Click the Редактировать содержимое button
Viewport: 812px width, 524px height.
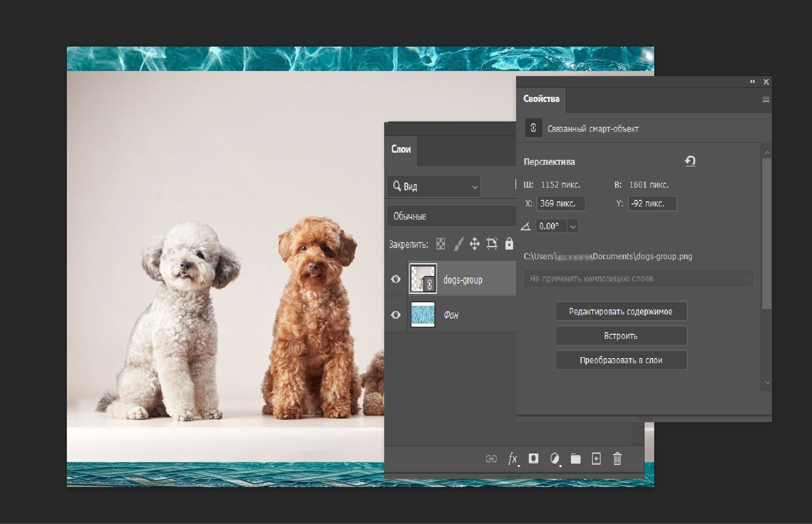[x=621, y=311]
